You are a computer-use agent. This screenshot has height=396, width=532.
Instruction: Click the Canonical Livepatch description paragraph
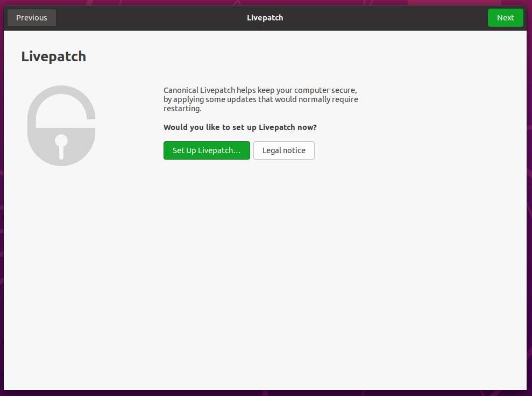pyautogui.click(x=260, y=99)
